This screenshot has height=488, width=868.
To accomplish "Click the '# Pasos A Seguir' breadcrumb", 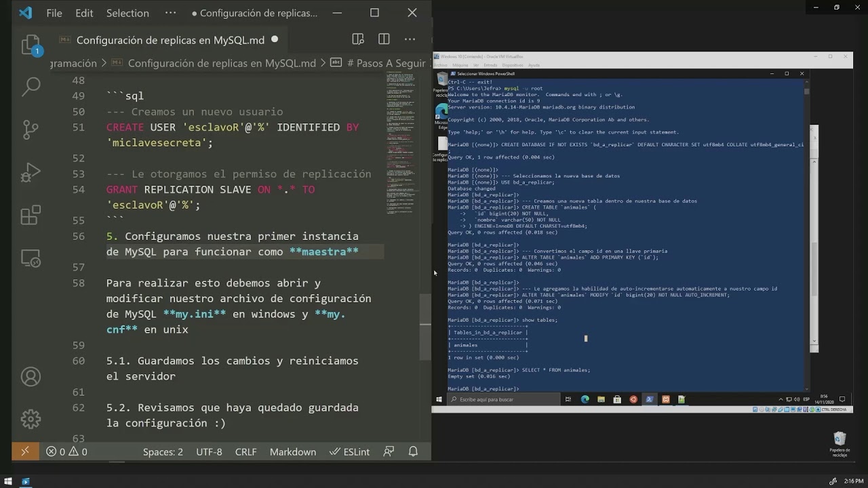I will coord(386,63).
